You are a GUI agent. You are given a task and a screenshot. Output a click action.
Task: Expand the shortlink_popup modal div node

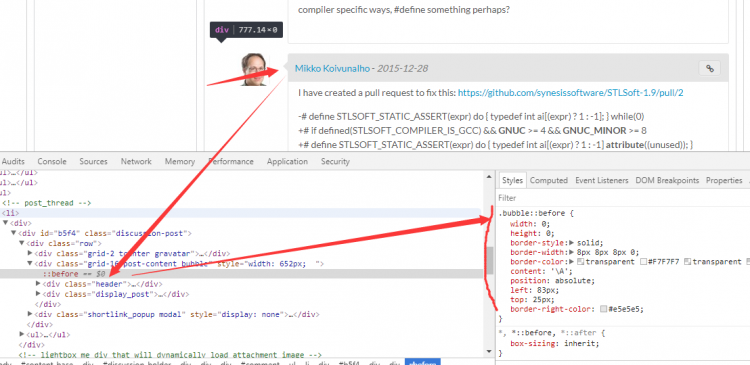point(30,314)
